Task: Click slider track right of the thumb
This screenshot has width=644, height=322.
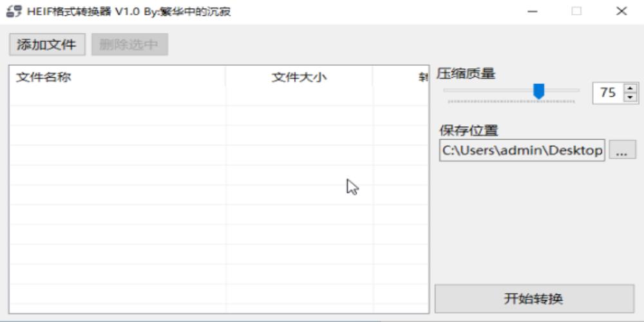Action: 563,91
